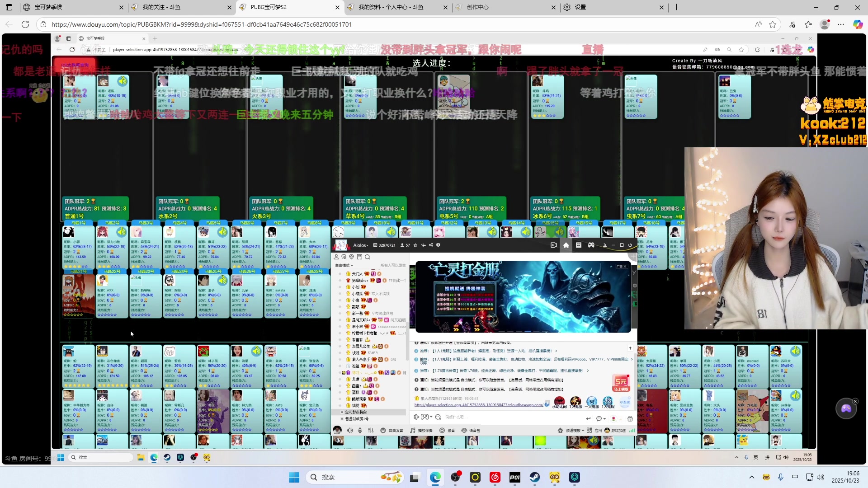Toggle the microphone icon in system tray

coord(781,477)
